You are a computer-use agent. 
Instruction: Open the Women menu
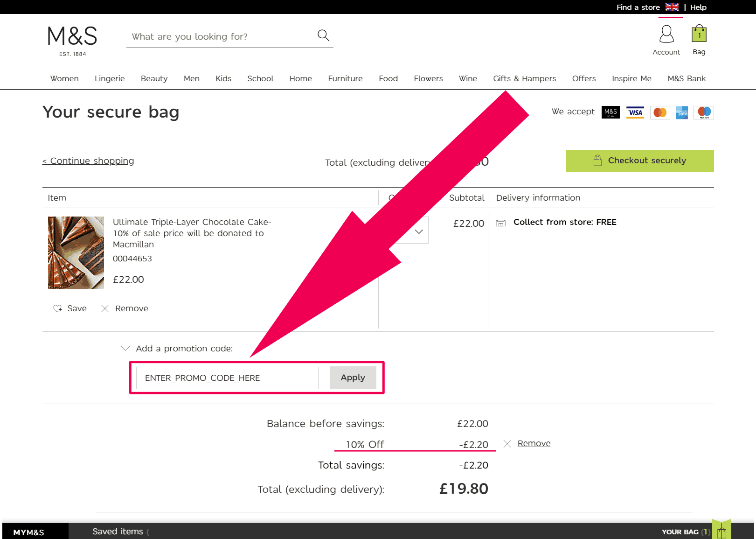point(64,78)
